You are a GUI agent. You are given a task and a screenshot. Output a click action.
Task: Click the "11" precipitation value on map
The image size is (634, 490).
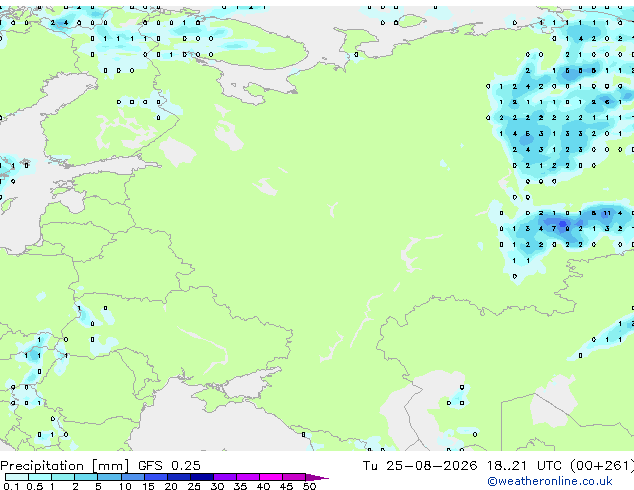click(x=607, y=213)
